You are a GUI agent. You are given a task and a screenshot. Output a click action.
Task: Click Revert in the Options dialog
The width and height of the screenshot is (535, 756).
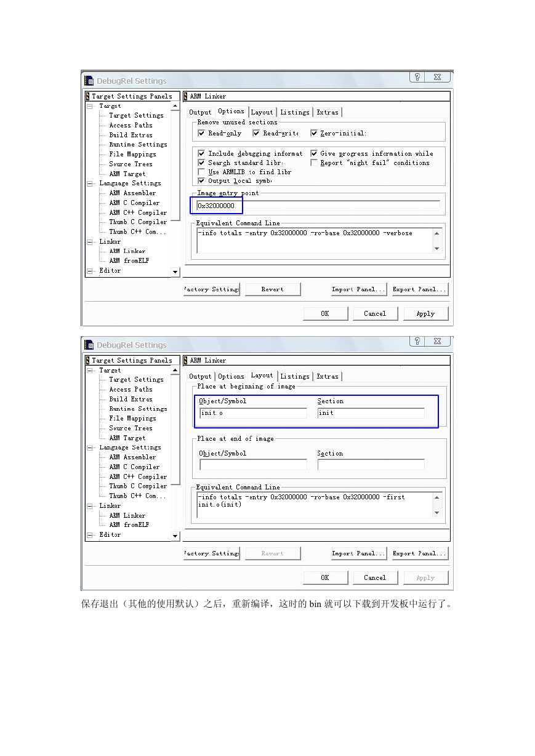point(273,289)
